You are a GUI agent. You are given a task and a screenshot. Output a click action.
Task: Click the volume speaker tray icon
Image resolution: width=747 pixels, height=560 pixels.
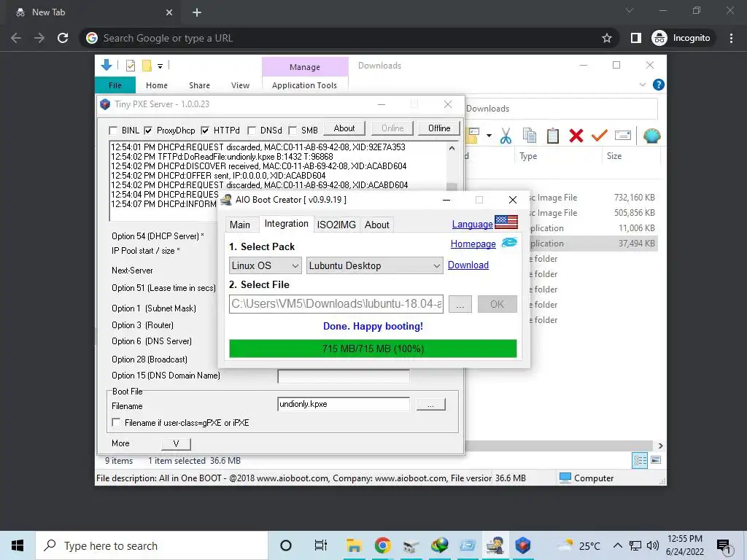click(653, 545)
